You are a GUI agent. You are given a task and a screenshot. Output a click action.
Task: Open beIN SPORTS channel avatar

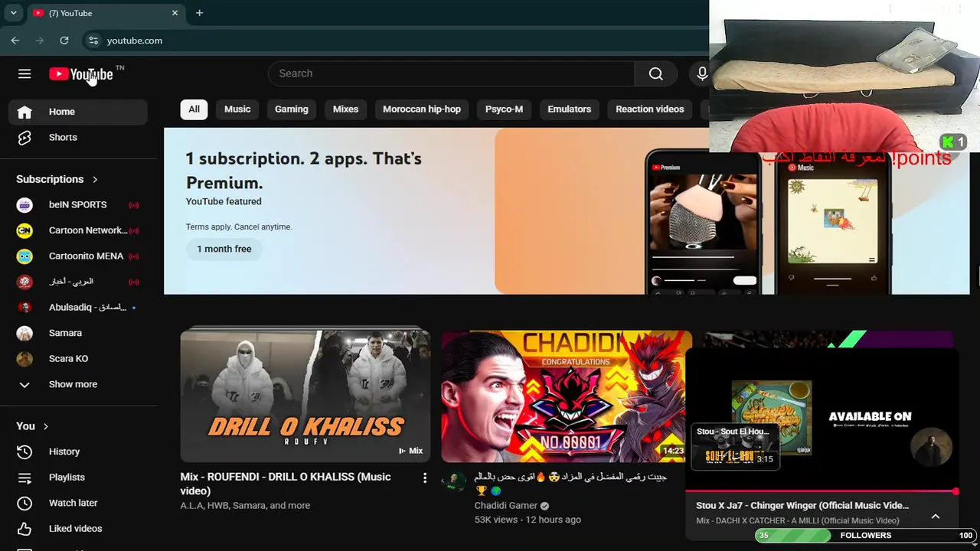click(x=24, y=205)
